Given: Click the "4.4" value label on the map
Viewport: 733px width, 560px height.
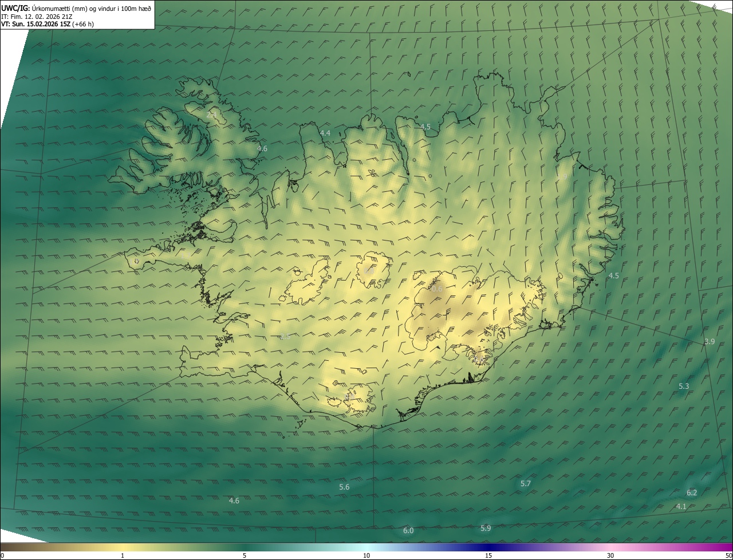Looking at the screenshot, I should 325,133.
